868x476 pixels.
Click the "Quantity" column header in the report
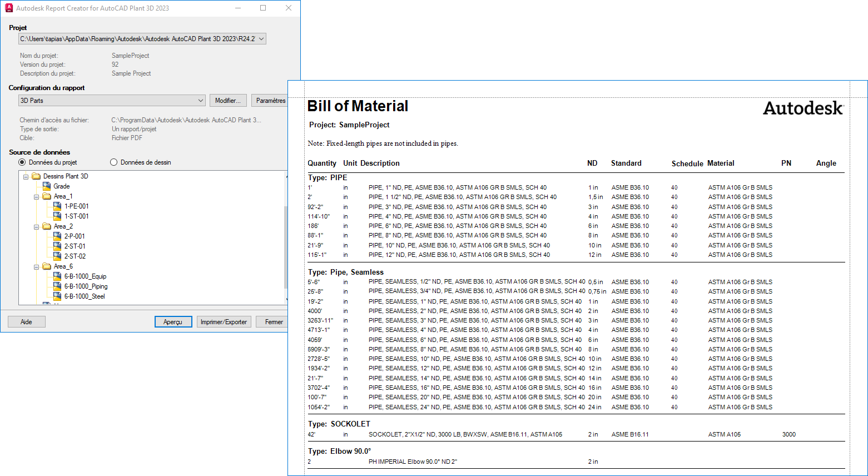[x=322, y=163]
